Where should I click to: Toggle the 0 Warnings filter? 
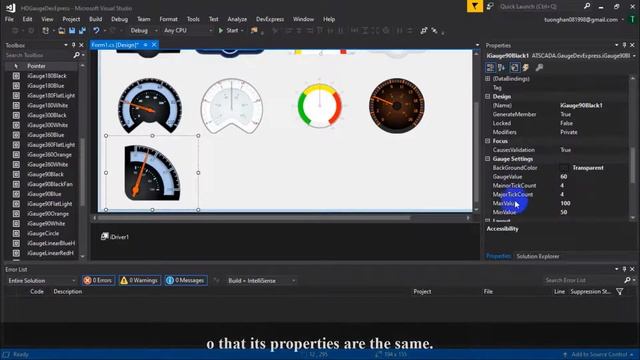pos(139,280)
